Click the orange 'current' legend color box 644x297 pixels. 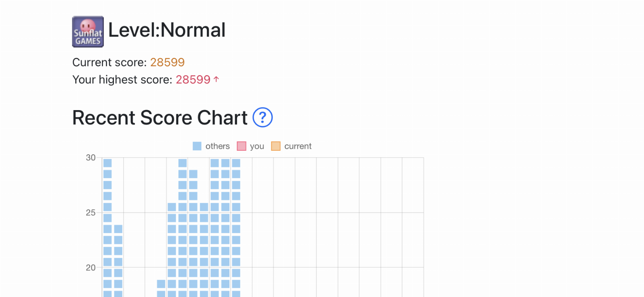click(x=276, y=146)
